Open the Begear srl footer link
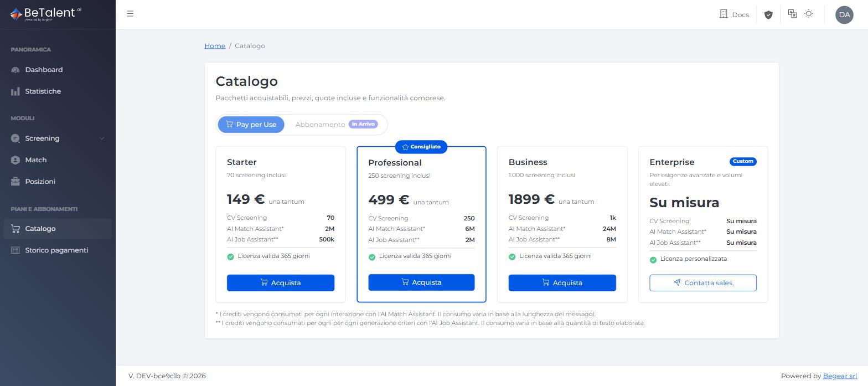This screenshot has width=868, height=386. coord(840,376)
